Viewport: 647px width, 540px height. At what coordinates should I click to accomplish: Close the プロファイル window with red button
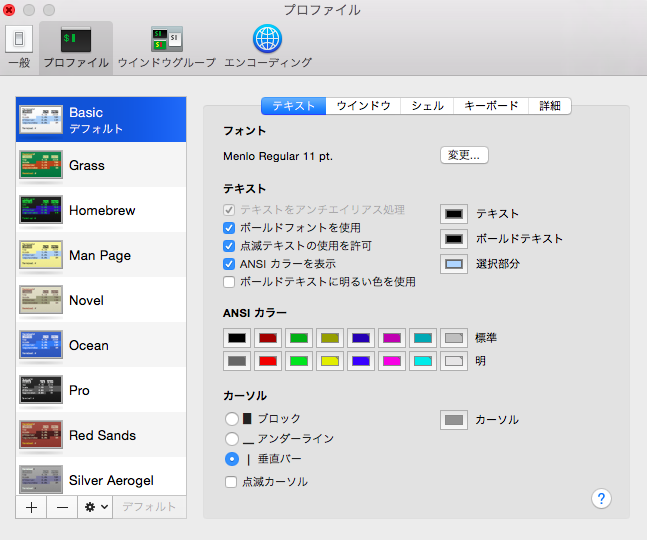[9, 9]
